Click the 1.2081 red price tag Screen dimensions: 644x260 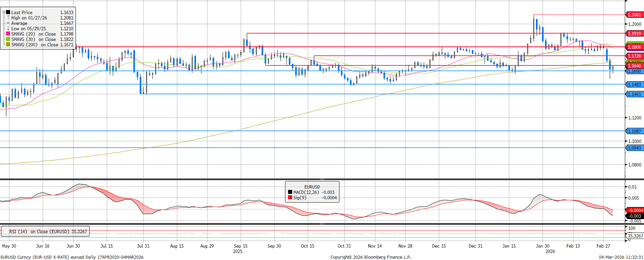(634, 15)
